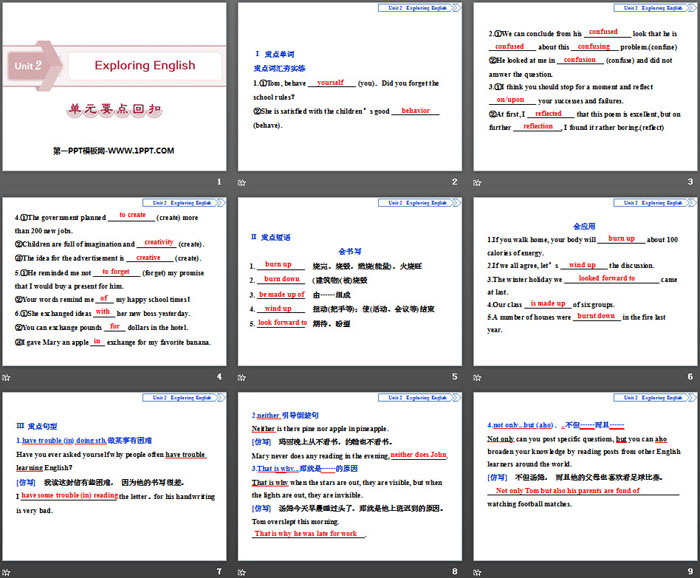Click the animation star icon under slide 4
The height and width of the screenshot is (578, 700).
(7, 378)
